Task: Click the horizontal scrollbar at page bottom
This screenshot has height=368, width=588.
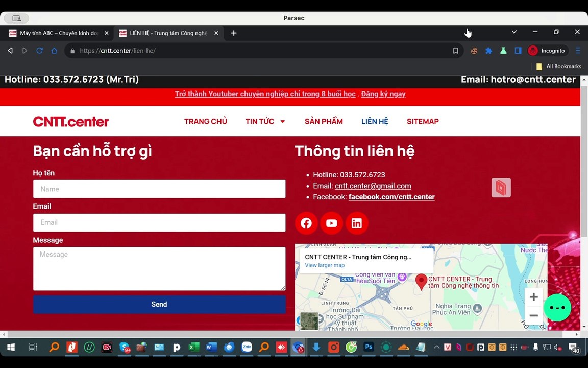Action: tap(285, 334)
